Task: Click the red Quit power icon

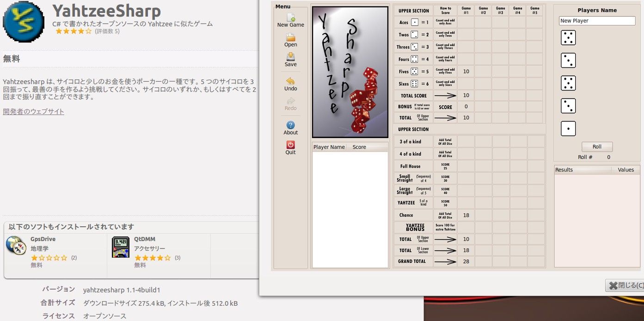Action: [x=290, y=145]
